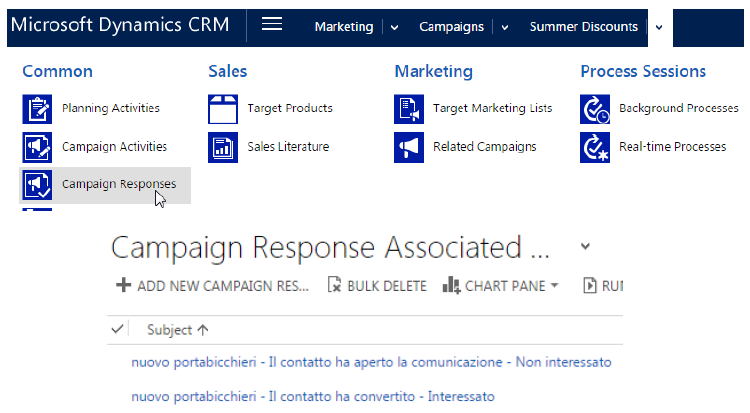Sort by the Subject column header
Image resolution: width=750 pixels, height=413 pixels.
[x=177, y=330]
